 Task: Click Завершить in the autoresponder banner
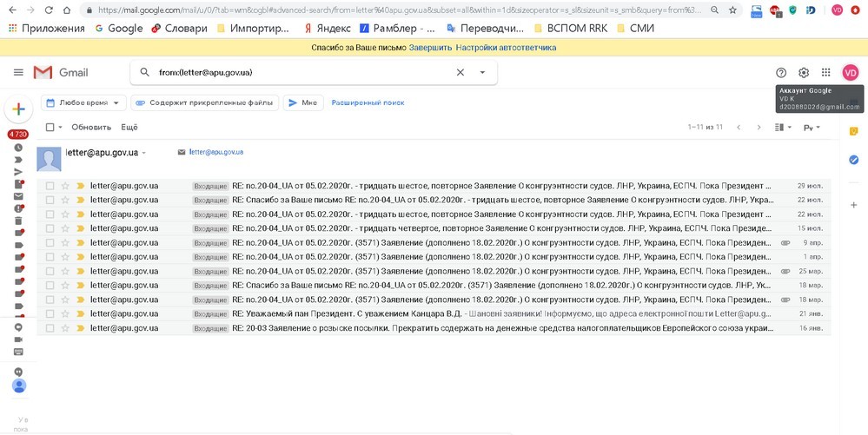[x=431, y=48]
